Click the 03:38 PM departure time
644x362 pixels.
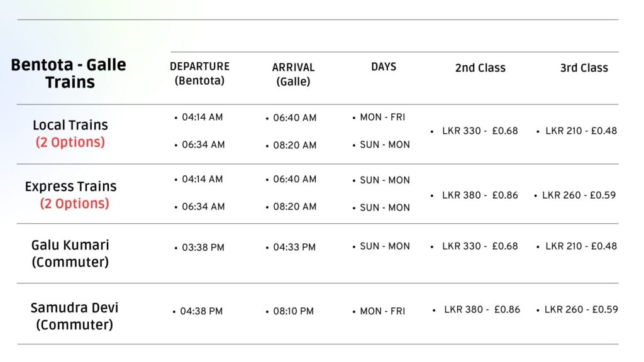click(x=203, y=248)
